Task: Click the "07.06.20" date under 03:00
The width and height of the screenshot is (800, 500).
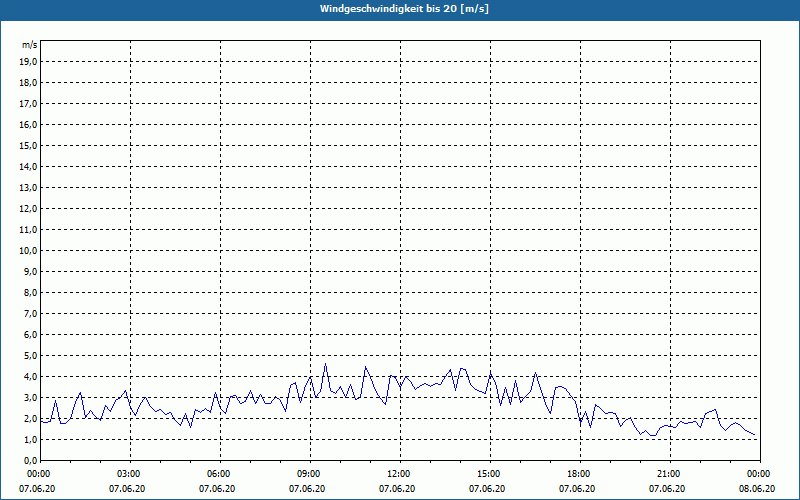Action: click(x=127, y=489)
